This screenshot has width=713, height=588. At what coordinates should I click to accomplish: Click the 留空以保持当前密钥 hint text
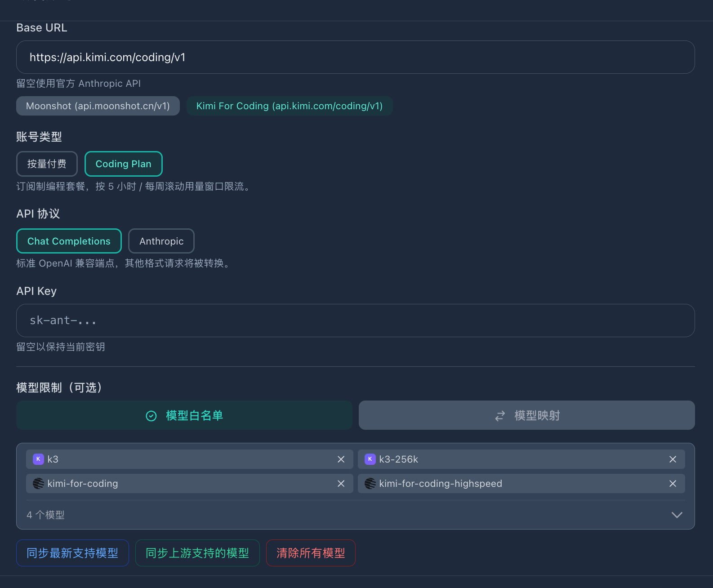coord(61,347)
